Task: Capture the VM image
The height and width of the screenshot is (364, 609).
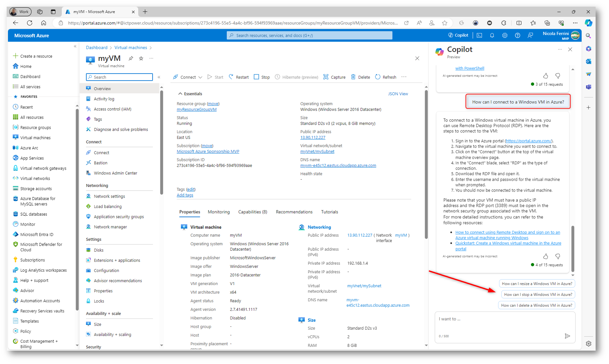Action: click(x=334, y=77)
